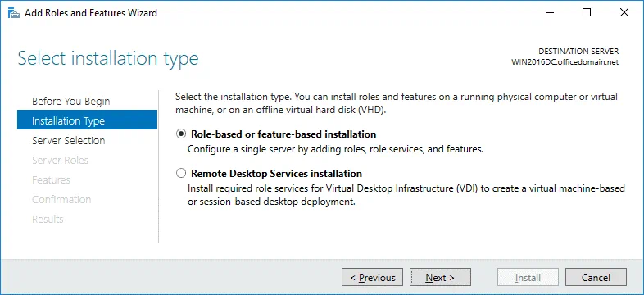Click the disabled Results step
Viewport: 644px width, 295px height.
(x=48, y=219)
